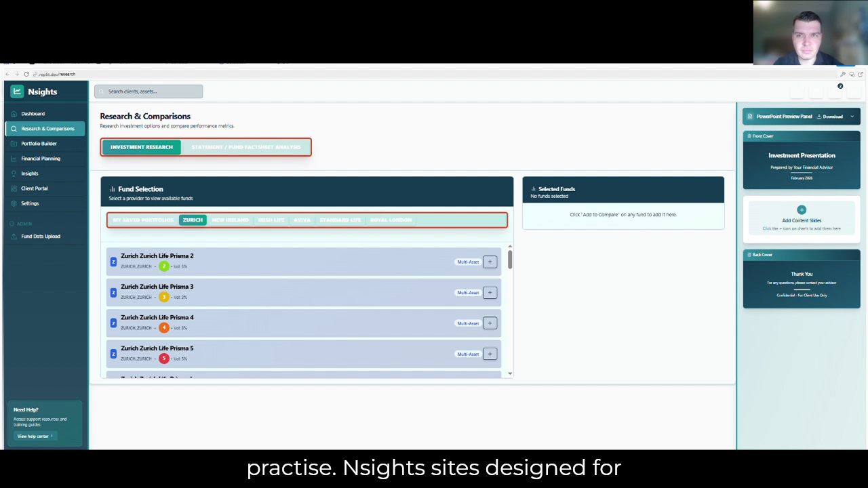
Task: Select the Irish Life provider tab
Action: click(271, 220)
